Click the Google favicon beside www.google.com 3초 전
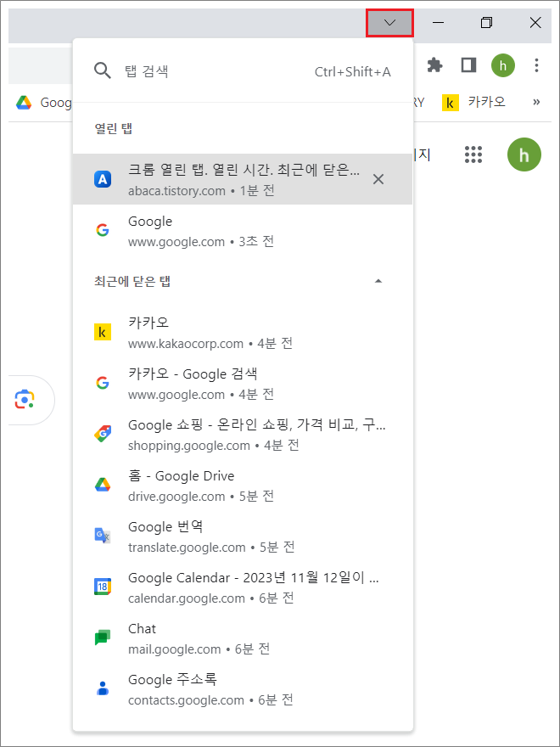The height and width of the screenshot is (747, 560). [103, 231]
